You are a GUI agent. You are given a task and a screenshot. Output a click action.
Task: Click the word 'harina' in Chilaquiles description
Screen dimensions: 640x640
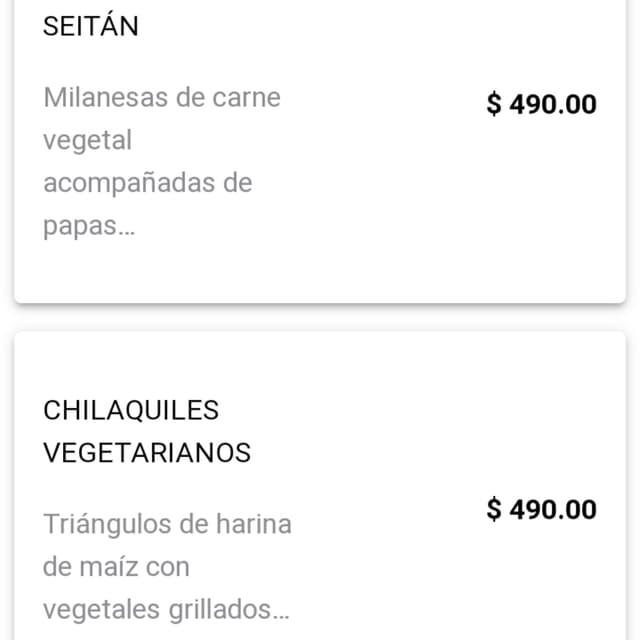tap(254, 524)
